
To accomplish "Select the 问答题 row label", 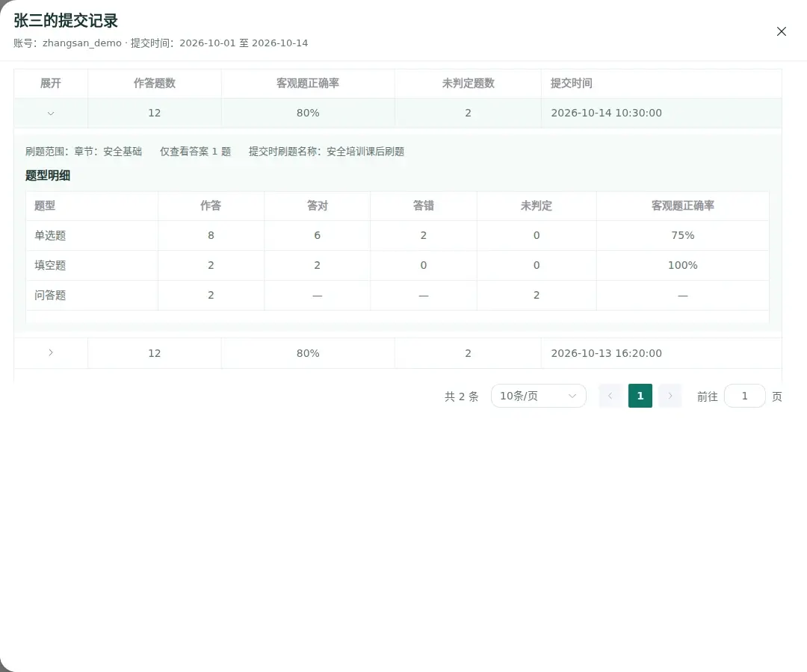I will coord(50,295).
